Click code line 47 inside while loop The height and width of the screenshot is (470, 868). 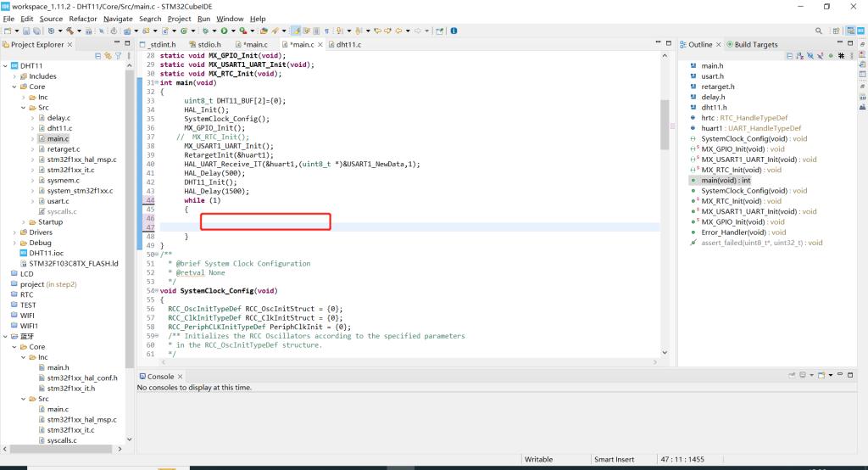tap(409, 227)
